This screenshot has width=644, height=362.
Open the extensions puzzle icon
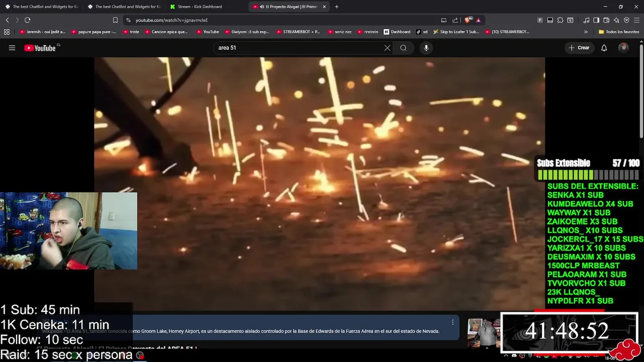pyautogui.click(x=560, y=20)
